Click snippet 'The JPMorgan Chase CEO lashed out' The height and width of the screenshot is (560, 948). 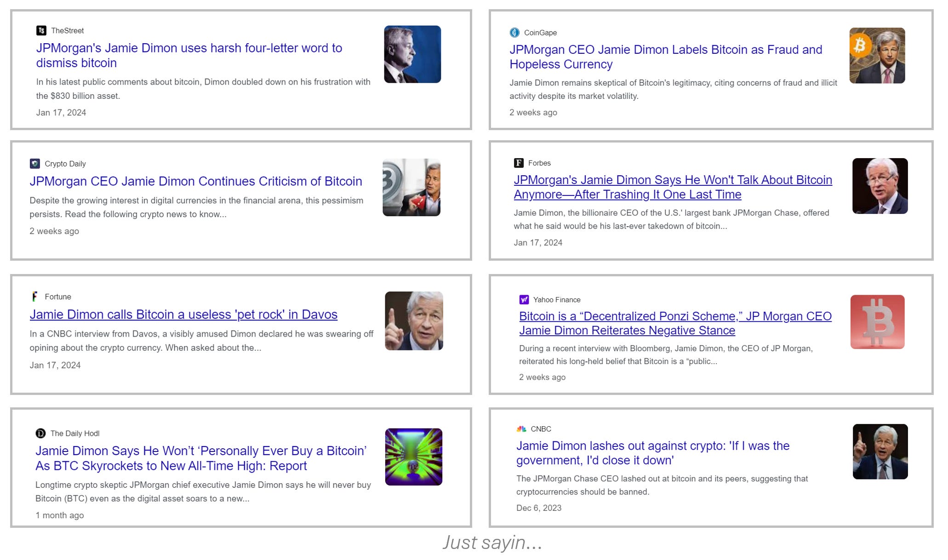coord(662,485)
